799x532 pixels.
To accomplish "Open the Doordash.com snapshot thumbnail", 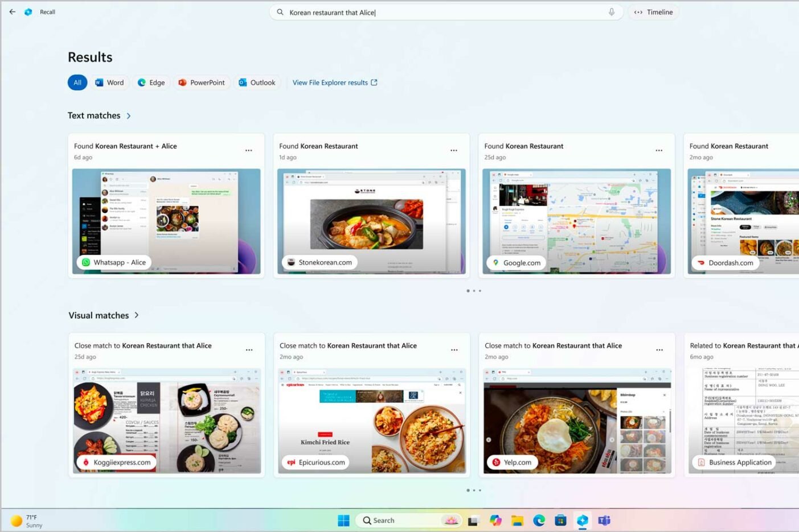I will (x=743, y=221).
